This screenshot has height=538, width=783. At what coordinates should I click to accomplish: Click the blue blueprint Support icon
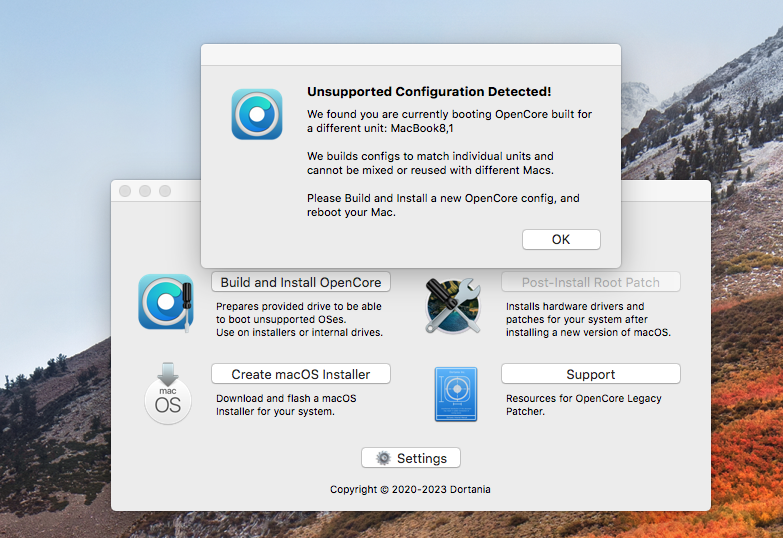coord(456,394)
